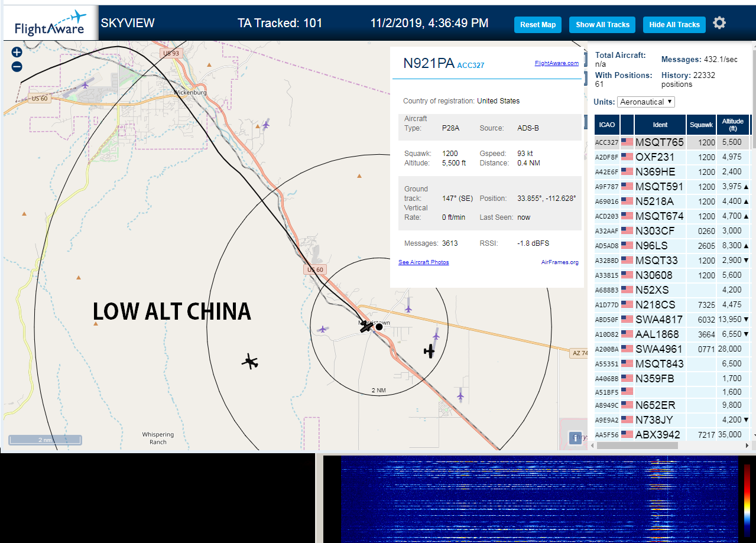Screen dimensions: 756x543
Task: Select purple aircraft southeast of Wickenburg
Action: coord(266,124)
